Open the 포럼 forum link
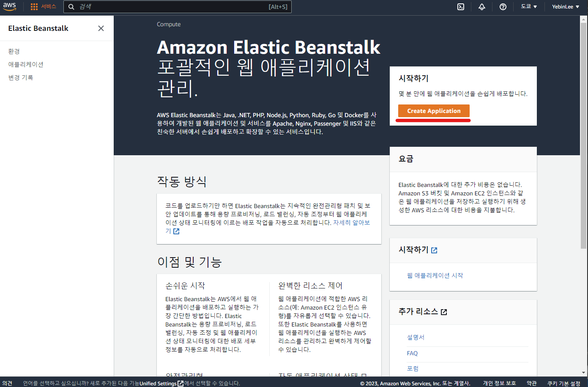 coord(413,368)
